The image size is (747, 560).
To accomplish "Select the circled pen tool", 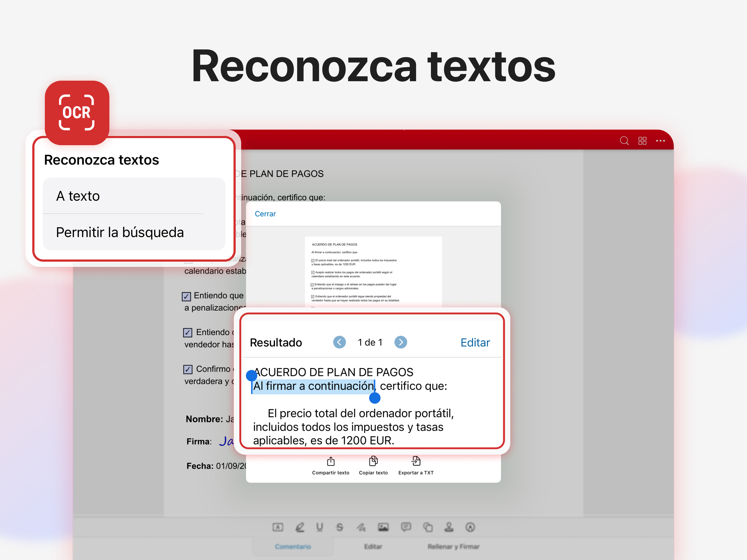I will click(470, 527).
